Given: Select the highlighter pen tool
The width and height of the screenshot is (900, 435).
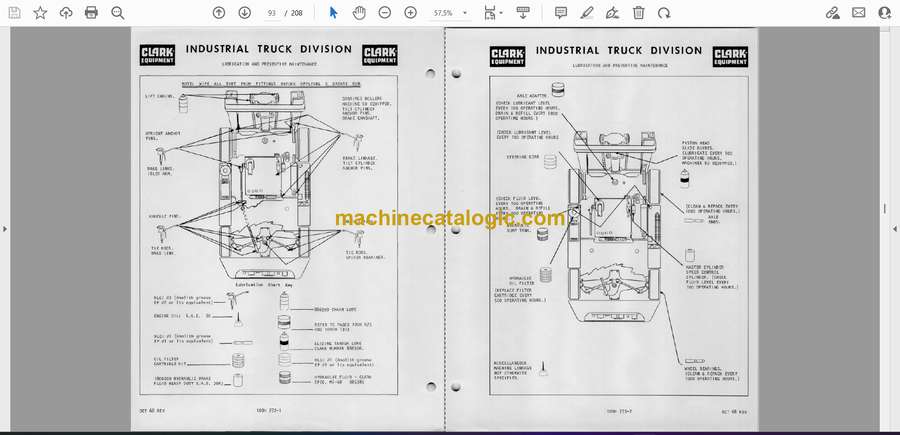Looking at the screenshot, I should click(x=587, y=13).
